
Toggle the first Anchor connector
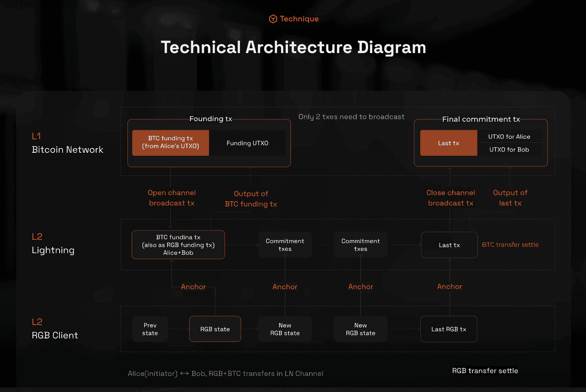point(193,287)
